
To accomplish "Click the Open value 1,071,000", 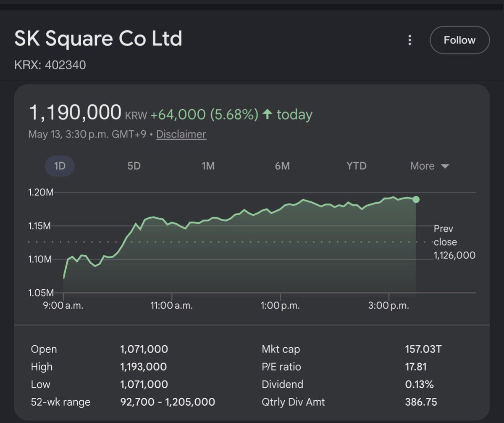I will click(x=144, y=349).
